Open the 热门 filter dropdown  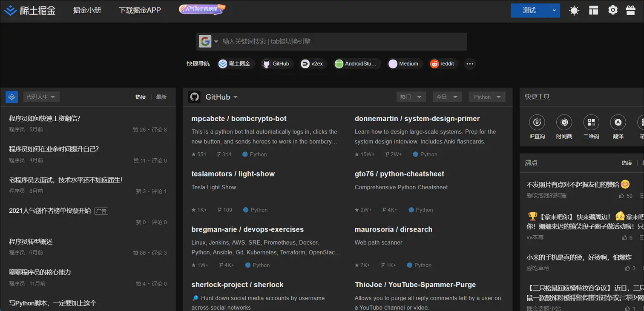[x=411, y=97]
